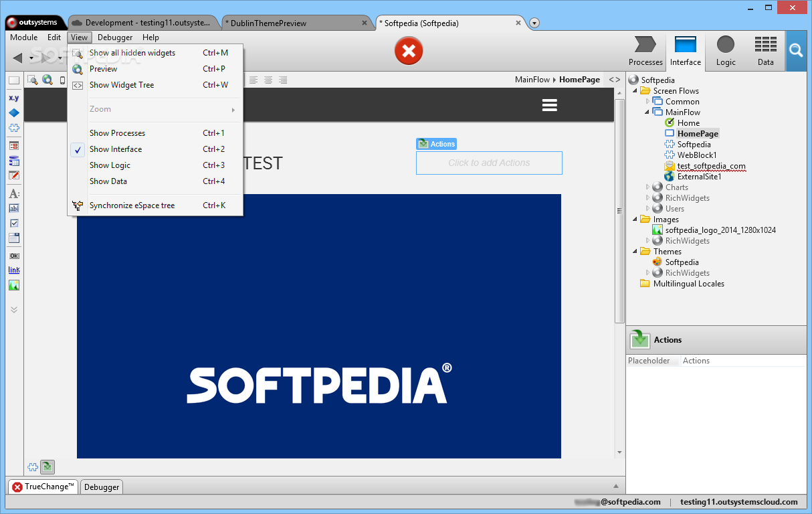Pick the Web Block puzzle widget in toolbox
The image size is (812, 514).
point(13,128)
